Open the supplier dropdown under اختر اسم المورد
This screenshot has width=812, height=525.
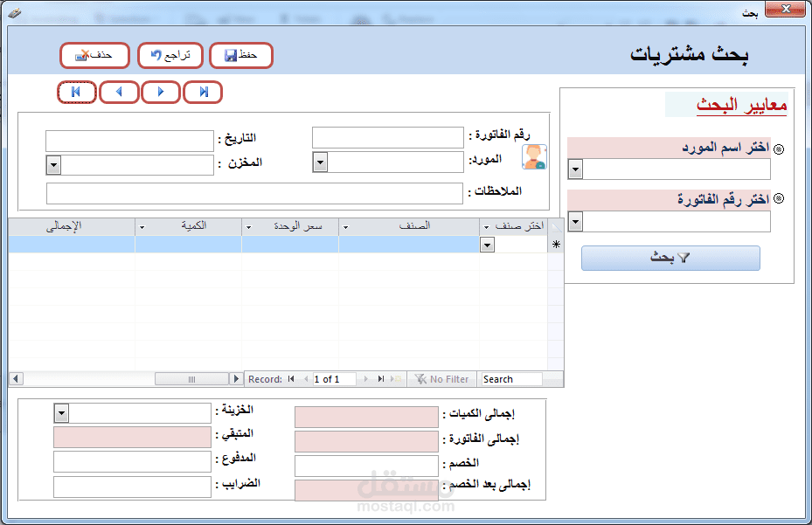[573, 169]
